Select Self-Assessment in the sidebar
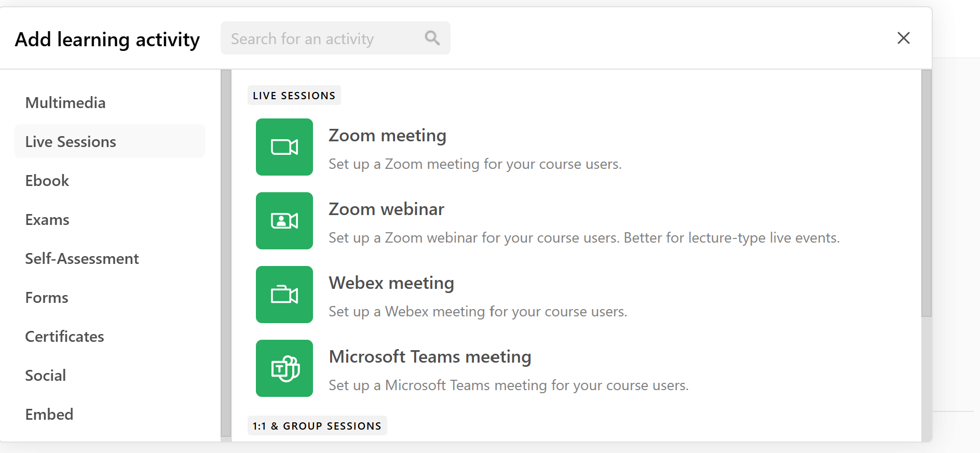This screenshot has height=453, width=980. coord(82,258)
